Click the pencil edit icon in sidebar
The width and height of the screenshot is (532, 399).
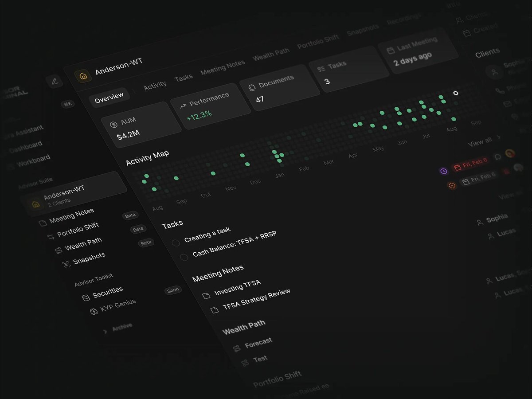pos(55,81)
